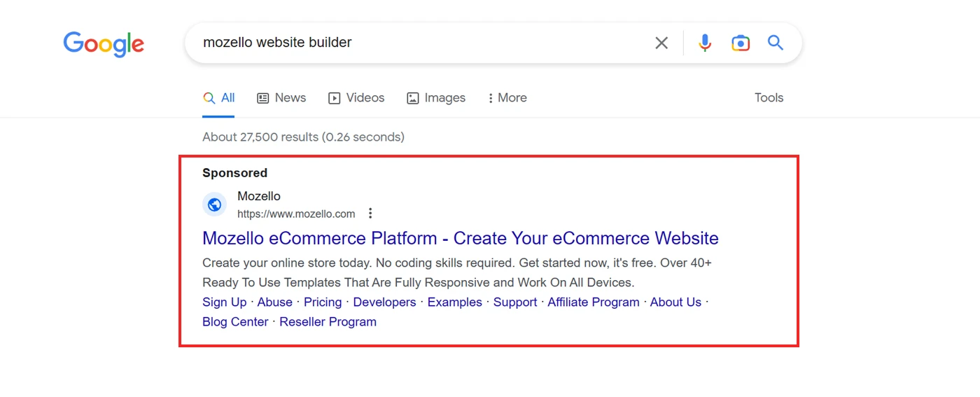Start voice search with microphone icon
The image size is (980, 397).
(x=705, y=43)
